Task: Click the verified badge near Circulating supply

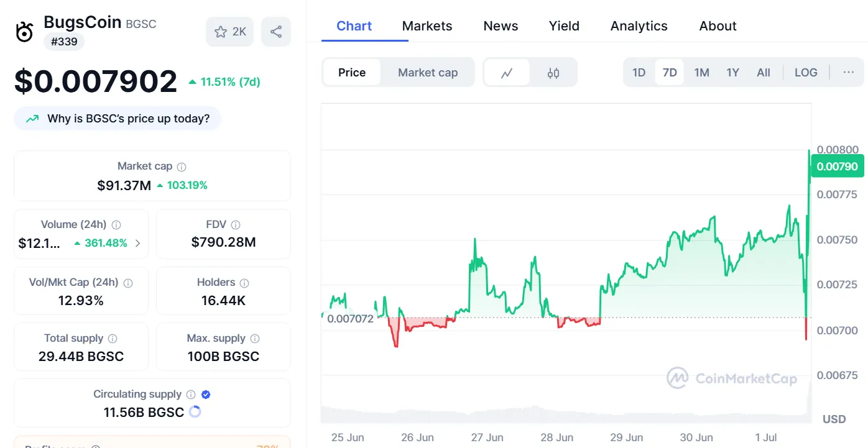Action: pyautogui.click(x=206, y=395)
